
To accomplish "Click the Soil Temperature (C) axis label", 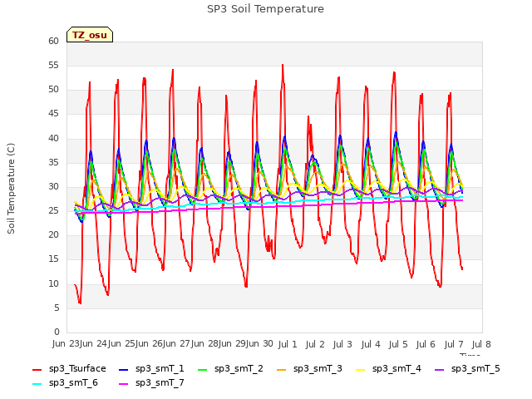I will (x=11, y=189).
